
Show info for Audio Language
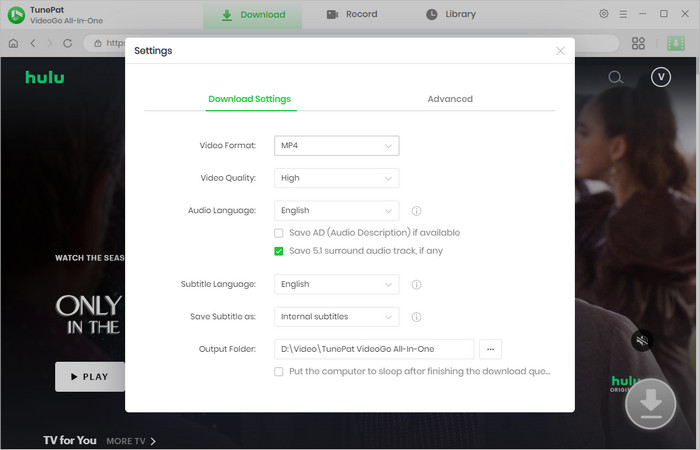coord(416,211)
